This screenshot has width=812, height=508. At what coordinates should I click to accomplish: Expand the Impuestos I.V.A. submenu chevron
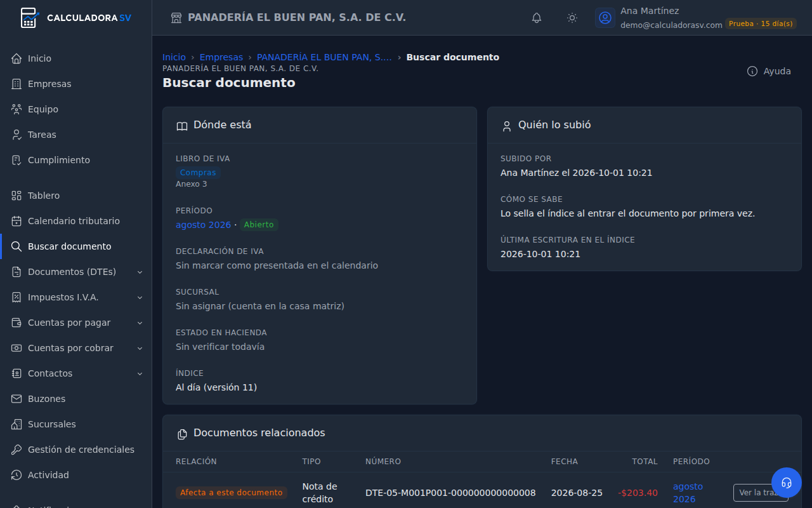(140, 297)
